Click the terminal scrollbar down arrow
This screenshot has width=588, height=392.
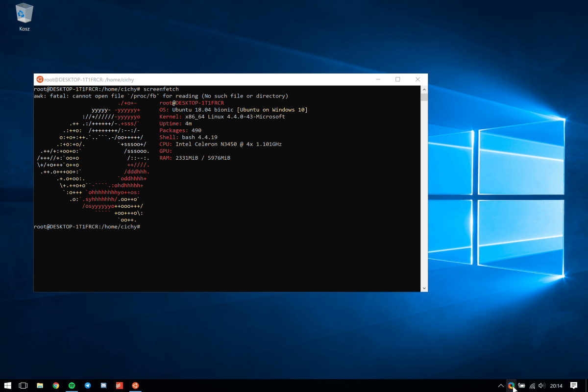(x=424, y=288)
